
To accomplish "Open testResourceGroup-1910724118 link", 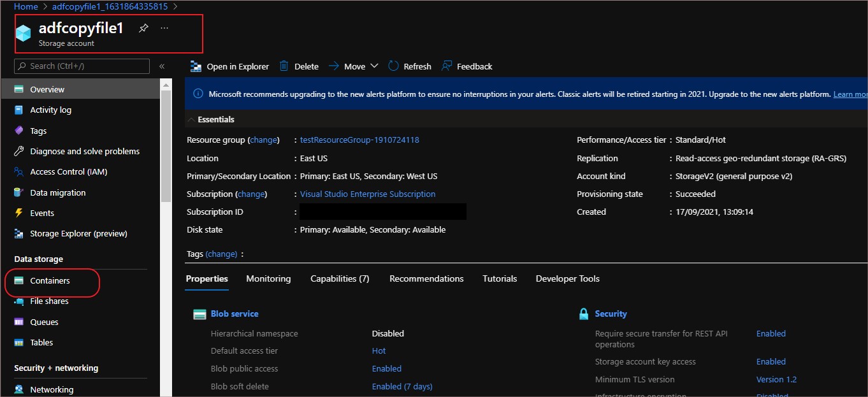I will [359, 140].
